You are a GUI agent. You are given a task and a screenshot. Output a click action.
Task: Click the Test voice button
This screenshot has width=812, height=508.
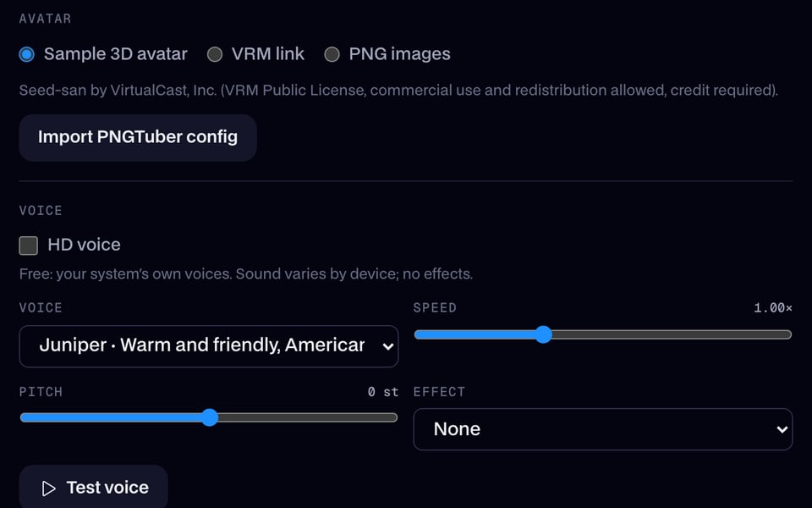[94, 488]
